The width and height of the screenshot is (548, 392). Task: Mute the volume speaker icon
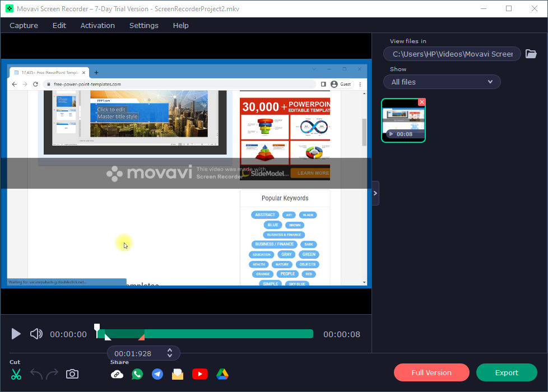(36, 334)
